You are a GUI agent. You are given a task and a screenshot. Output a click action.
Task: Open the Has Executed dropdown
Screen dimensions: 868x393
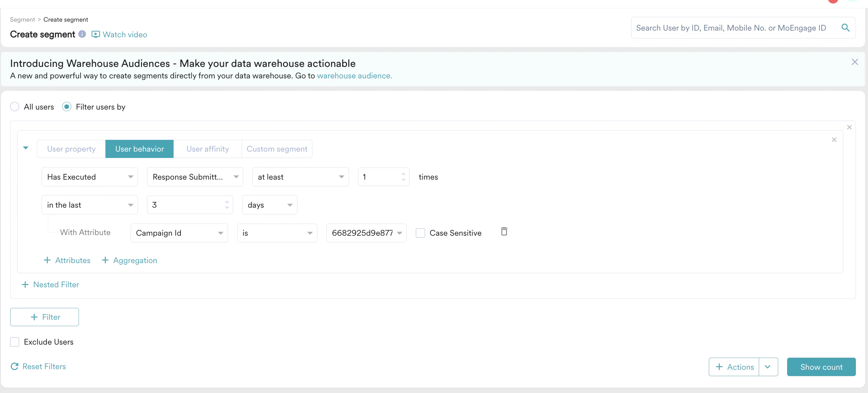coord(89,177)
